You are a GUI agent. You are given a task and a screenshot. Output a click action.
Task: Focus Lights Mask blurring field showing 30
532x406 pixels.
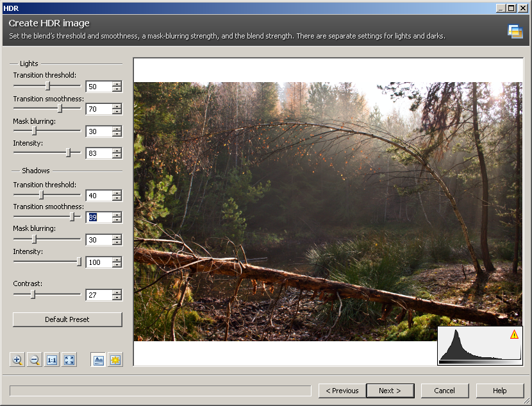coord(99,131)
